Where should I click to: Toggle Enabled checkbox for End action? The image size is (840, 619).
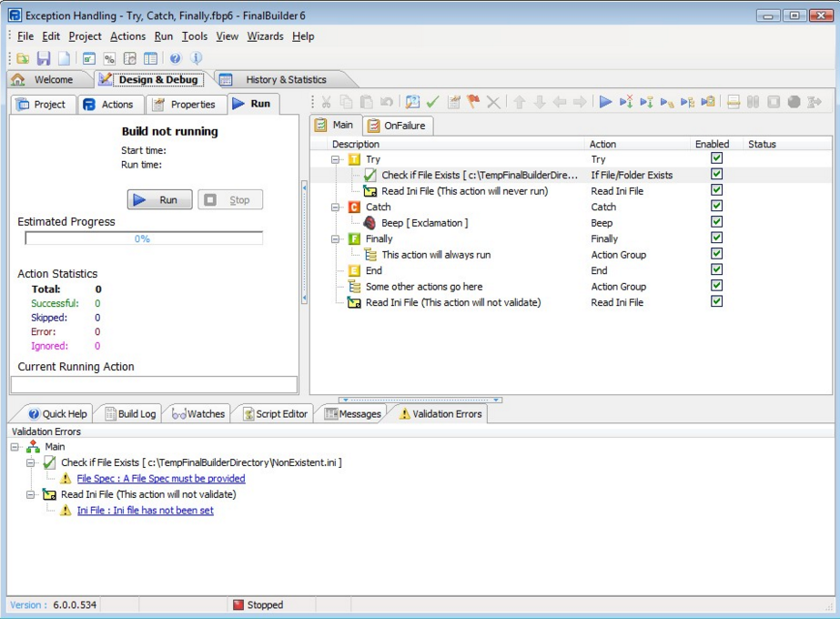click(716, 270)
